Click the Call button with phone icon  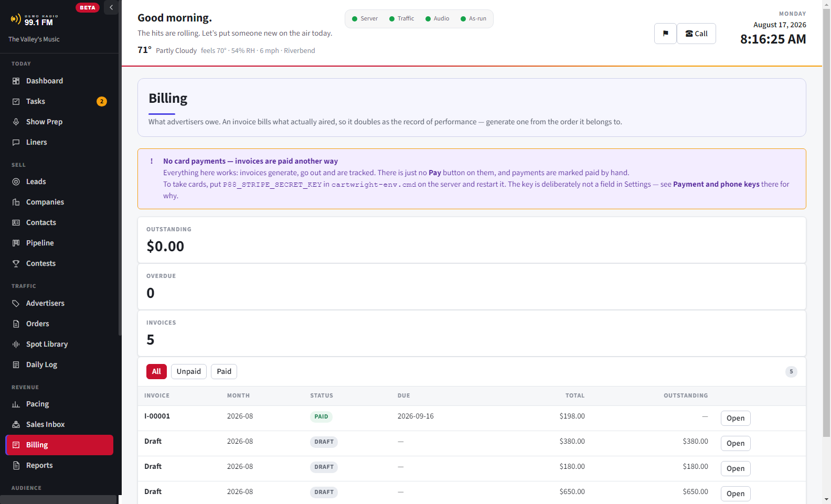(x=696, y=34)
